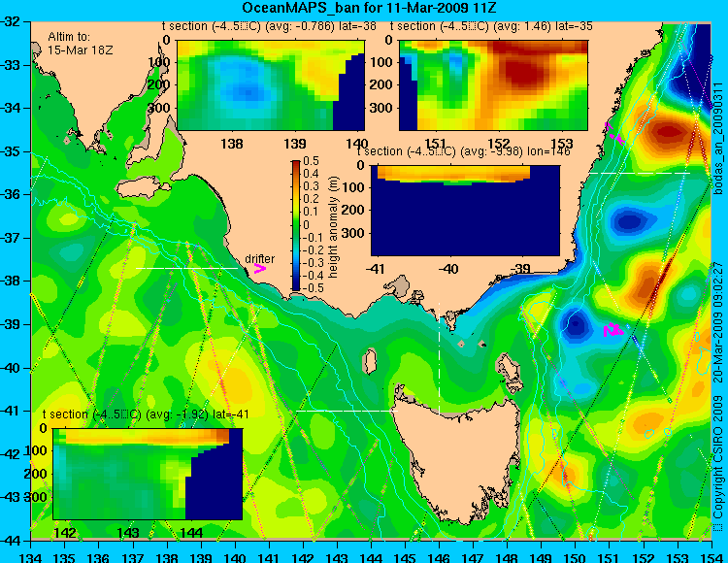Viewport: 728px width, 563px height.
Task: Click the '-44' label on the latitude axis
Action: 11,541
